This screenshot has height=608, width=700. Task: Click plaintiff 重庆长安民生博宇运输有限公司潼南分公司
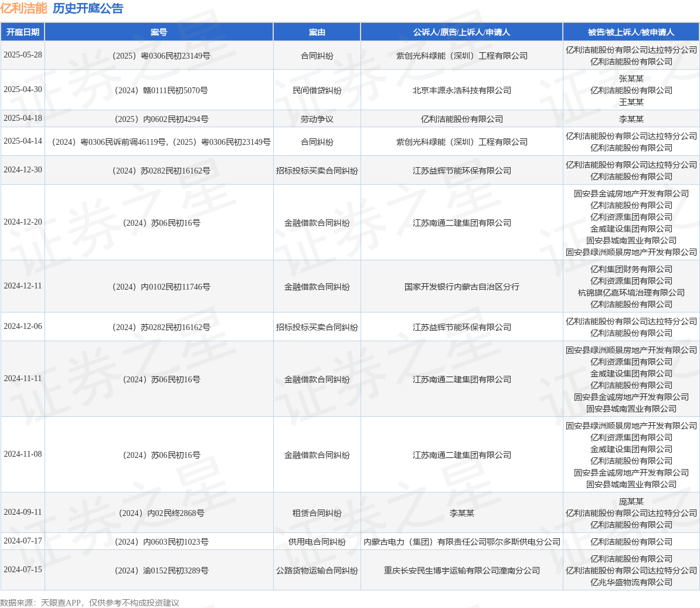[x=461, y=570]
